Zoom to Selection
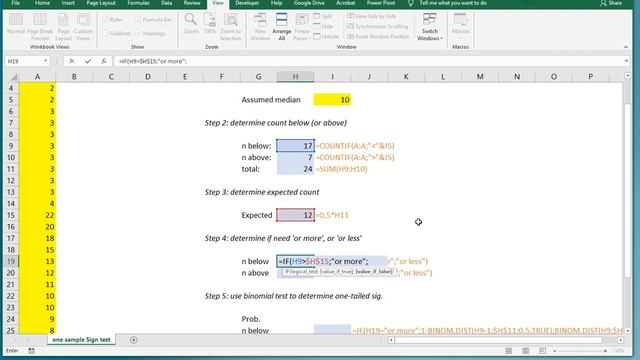Viewport: 640px width, 360px height. pyautogui.click(x=231, y=27)
